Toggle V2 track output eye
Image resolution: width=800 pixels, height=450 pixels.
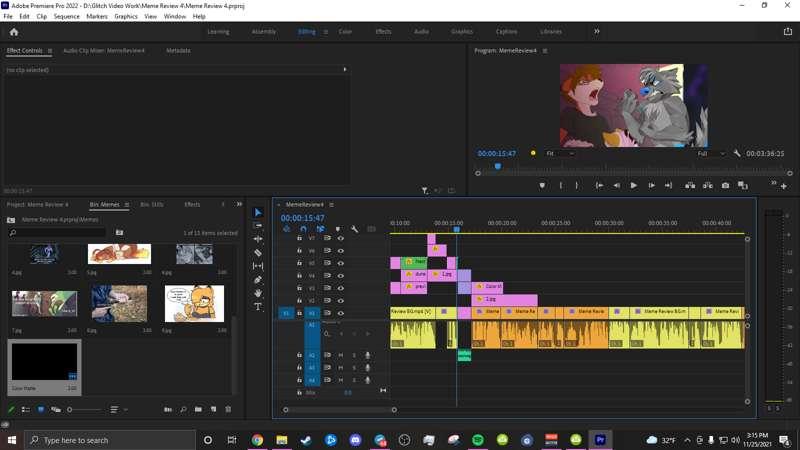tap(340, 301)
